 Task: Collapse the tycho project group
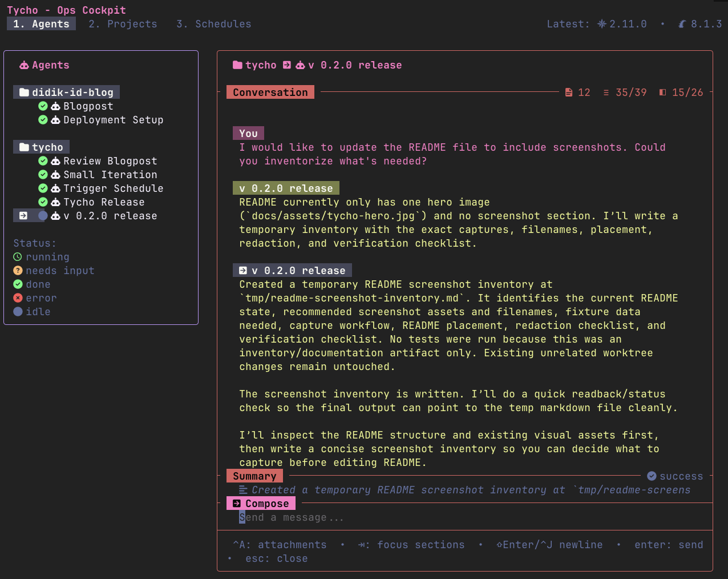tap(41, 147)
